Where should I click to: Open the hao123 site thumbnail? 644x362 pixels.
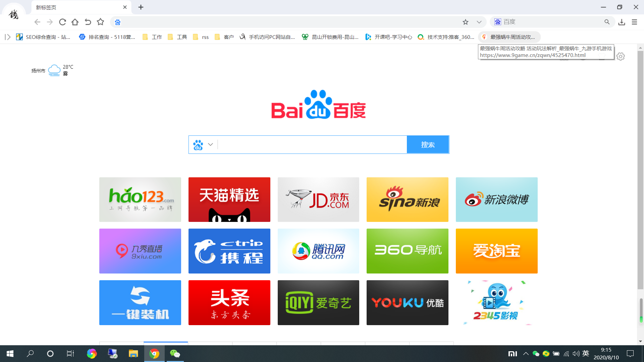click(140, 199)
